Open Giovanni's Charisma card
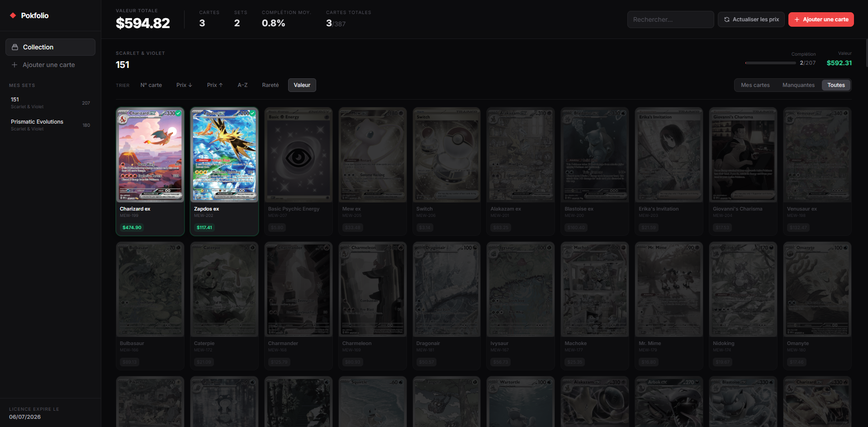The width and height of the screenshot is (868, 427). 743,172
